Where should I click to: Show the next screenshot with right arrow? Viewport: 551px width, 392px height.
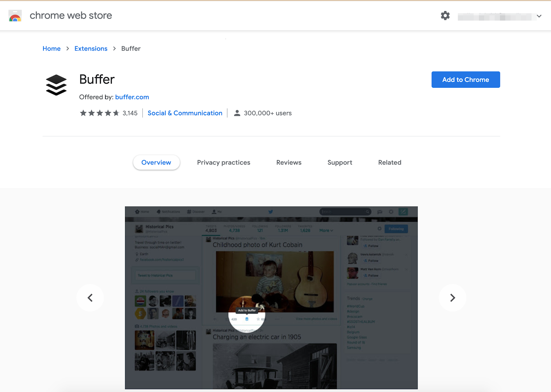pyautogui.click(x=453, y=298)
